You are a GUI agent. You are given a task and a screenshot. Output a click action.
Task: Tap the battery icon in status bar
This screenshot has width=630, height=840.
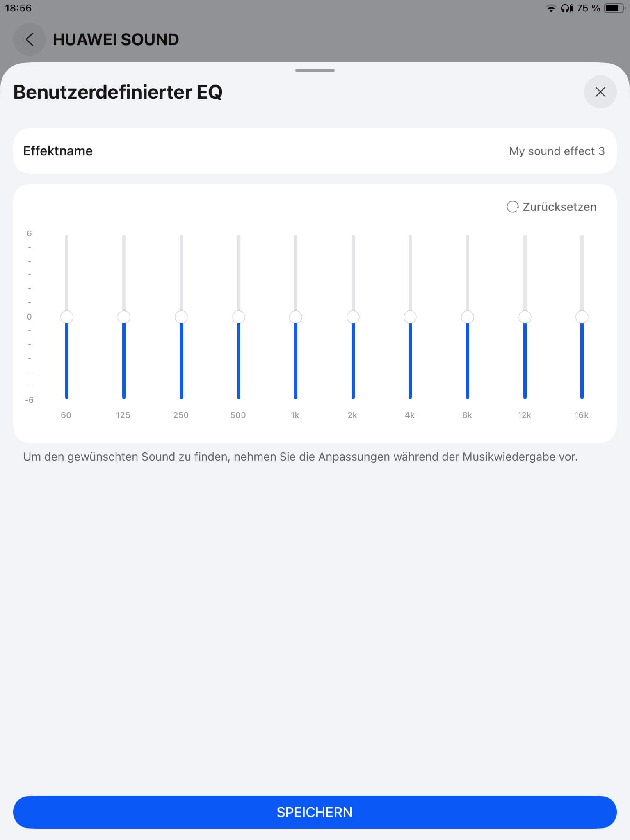(x=614, y=8)
